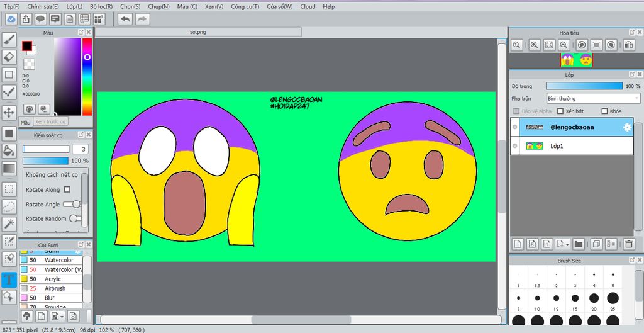Enable the Xén bớt clipping checkbox
This screenshot has height=333, width=644.
click(560, 111)
